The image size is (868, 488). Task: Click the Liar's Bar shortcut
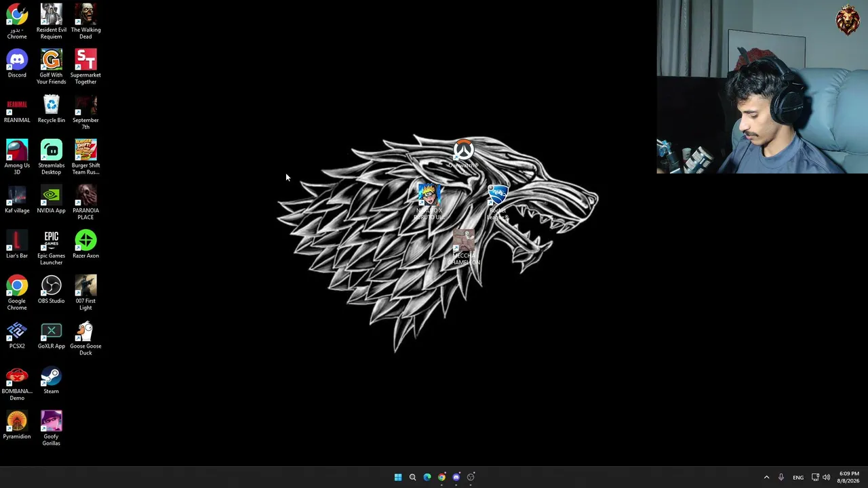pos(17,245)
